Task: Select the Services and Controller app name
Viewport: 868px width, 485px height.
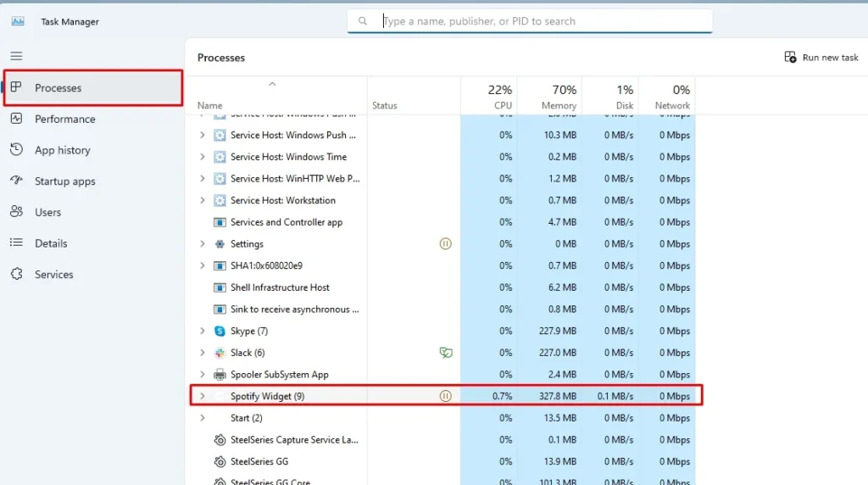Action: pyautogui.click(x=287, y=222)
